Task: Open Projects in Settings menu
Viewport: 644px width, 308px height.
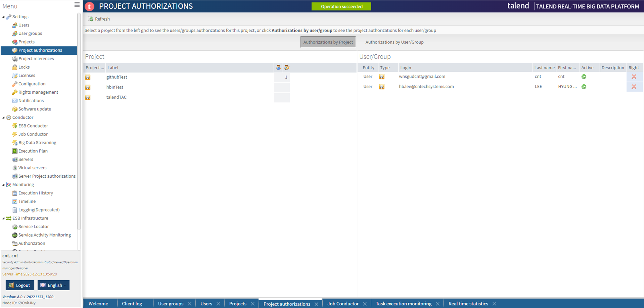Action: coord(26,42)
